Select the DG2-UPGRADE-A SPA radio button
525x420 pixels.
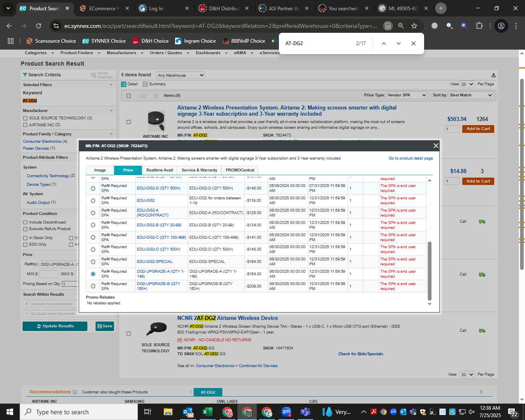pos(93,274)
